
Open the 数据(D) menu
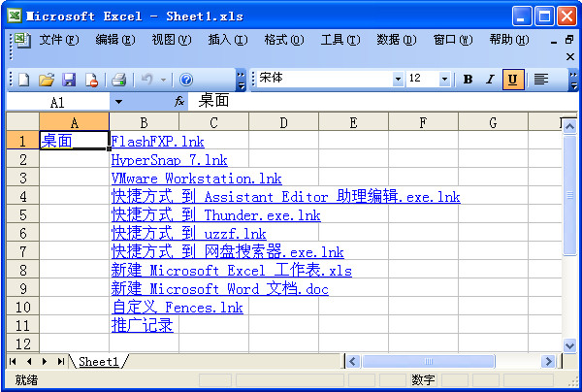pos(397,40)
